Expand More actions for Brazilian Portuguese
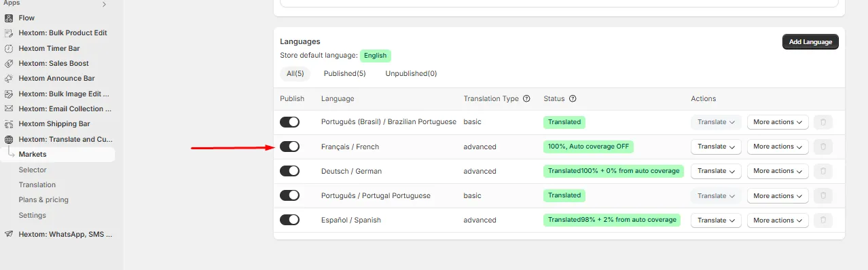This screenshot has width=868, height=270. (778, 122)
